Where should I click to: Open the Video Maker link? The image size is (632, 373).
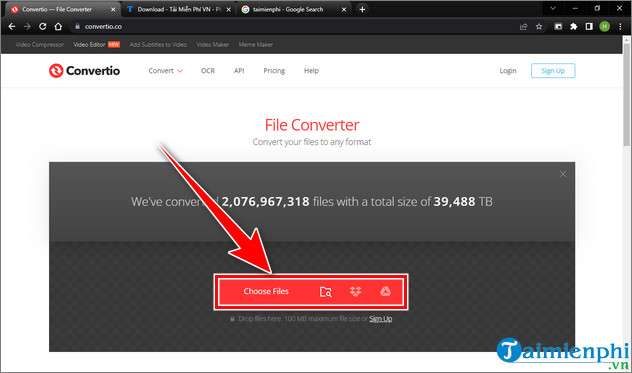point(212,44)
